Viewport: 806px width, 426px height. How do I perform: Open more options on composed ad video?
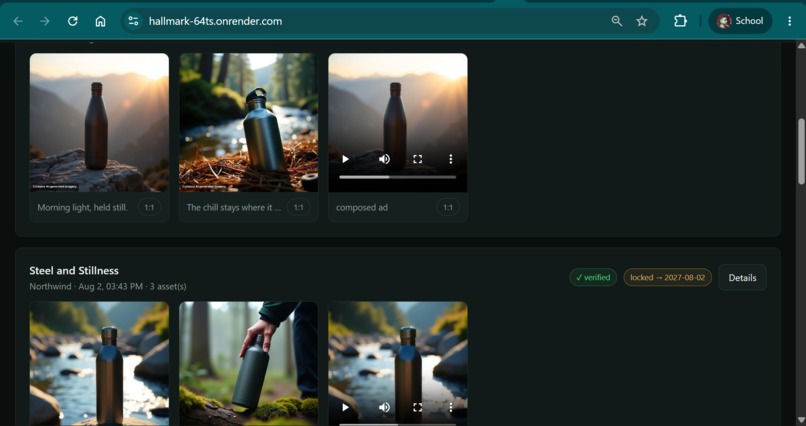click(451, 159)
